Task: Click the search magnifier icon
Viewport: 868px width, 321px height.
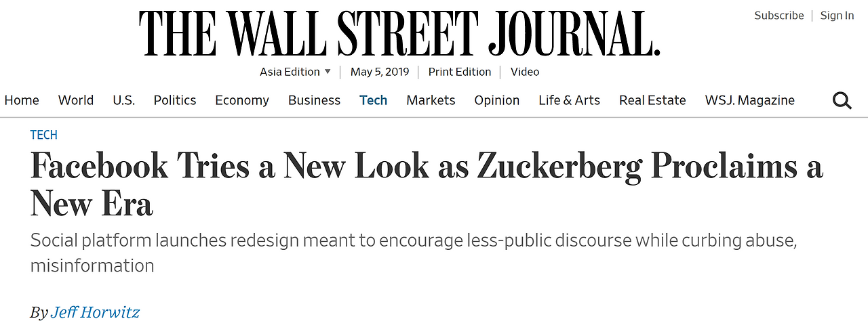Action: pos(842,101)
